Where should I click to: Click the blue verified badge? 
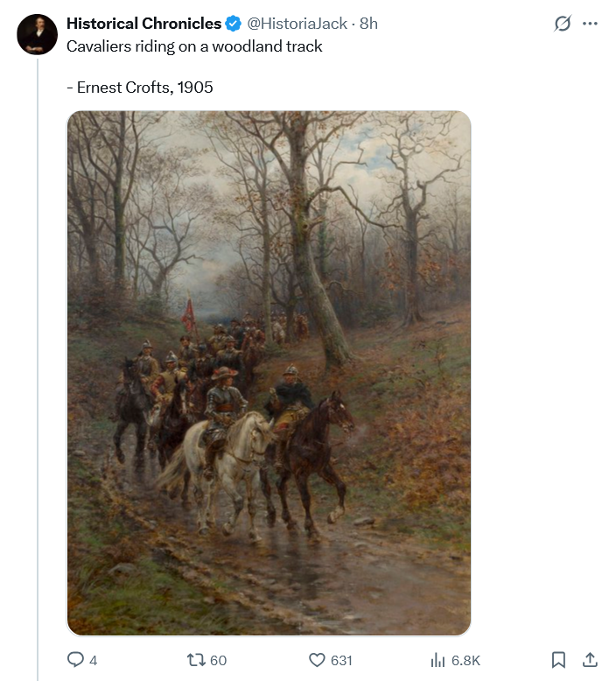[x=234, y=24]
